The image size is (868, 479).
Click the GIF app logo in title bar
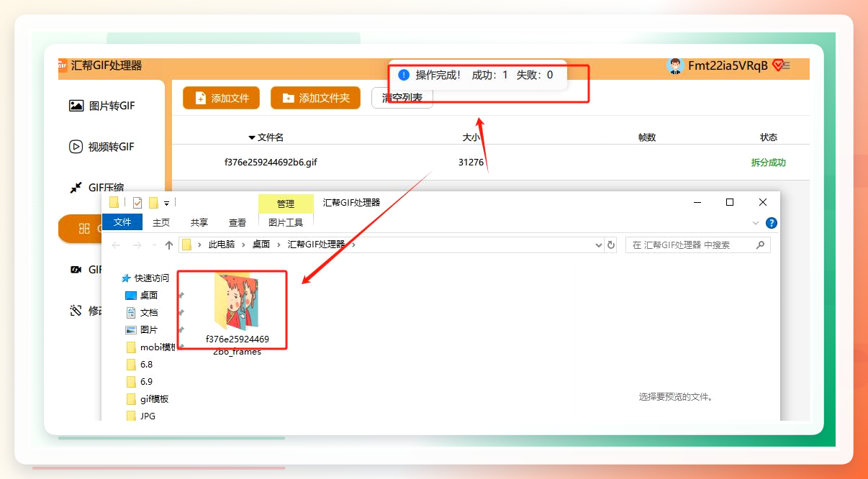(63, 65)
